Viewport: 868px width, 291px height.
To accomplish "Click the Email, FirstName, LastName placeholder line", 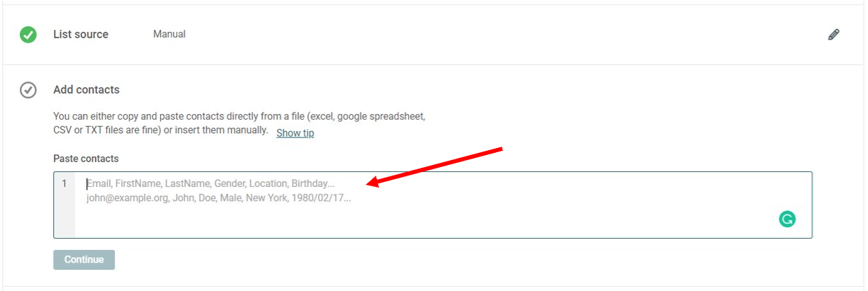I will point(210,183).
